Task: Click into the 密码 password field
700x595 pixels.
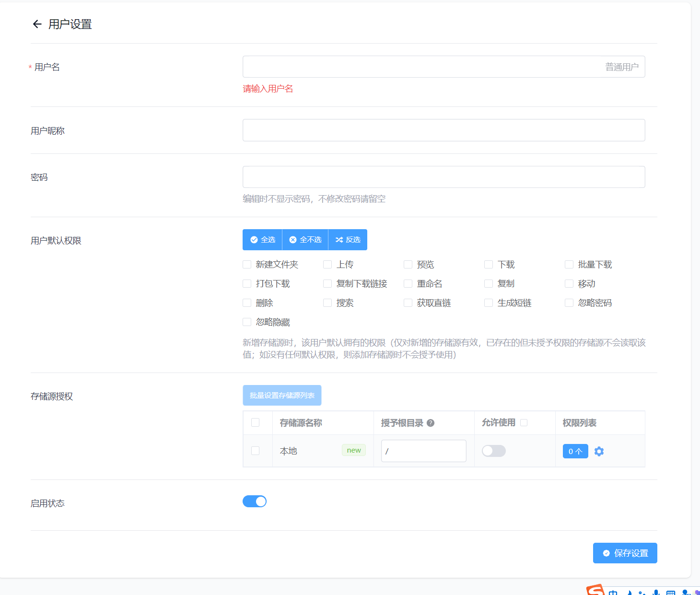Action: 443,177
